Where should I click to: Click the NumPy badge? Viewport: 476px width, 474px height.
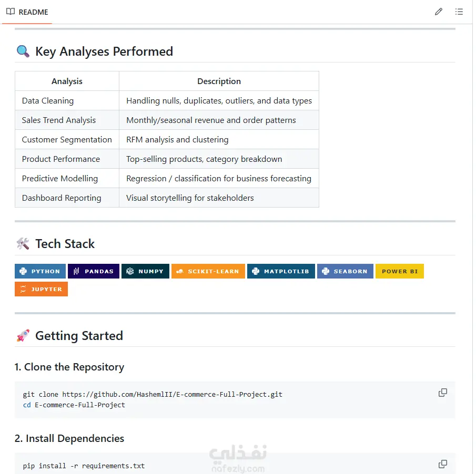point(145,271)
